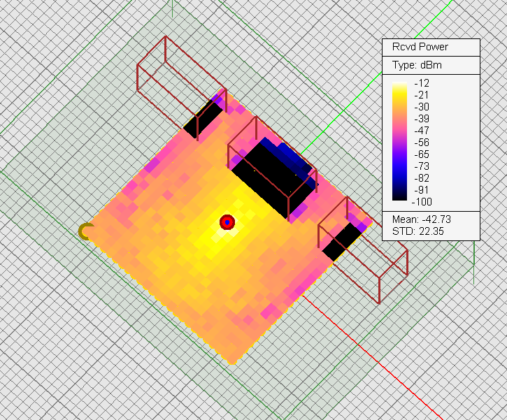This screenshot has height=420, width=507.
Task: Click the -100 value on the legend scale
Action: pos(426,202)
